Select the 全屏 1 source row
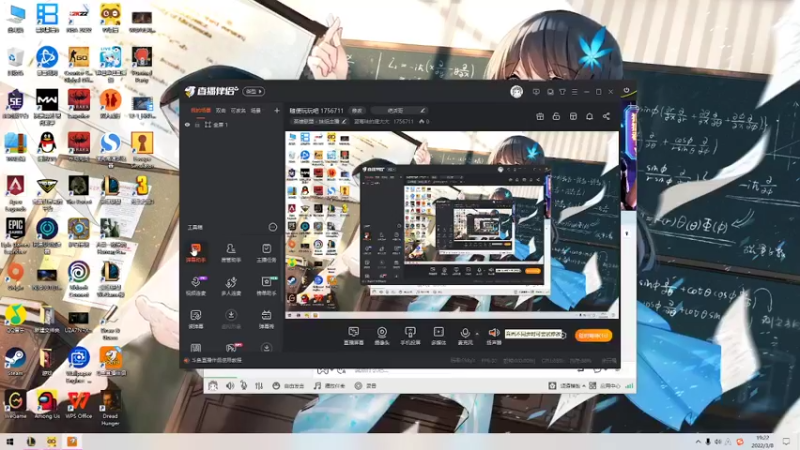The height and width of the screenshot is (450, 800). 232,124
